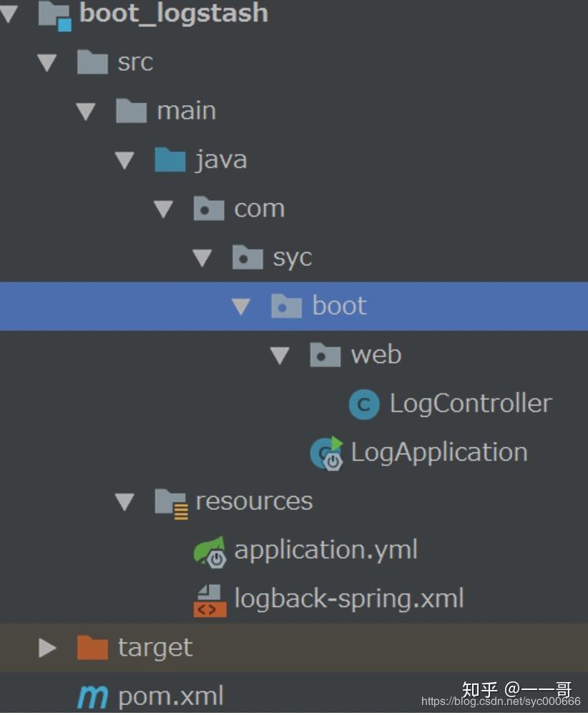
Task: Click the excluded target folder icon
Action: [x=93, y=647]
